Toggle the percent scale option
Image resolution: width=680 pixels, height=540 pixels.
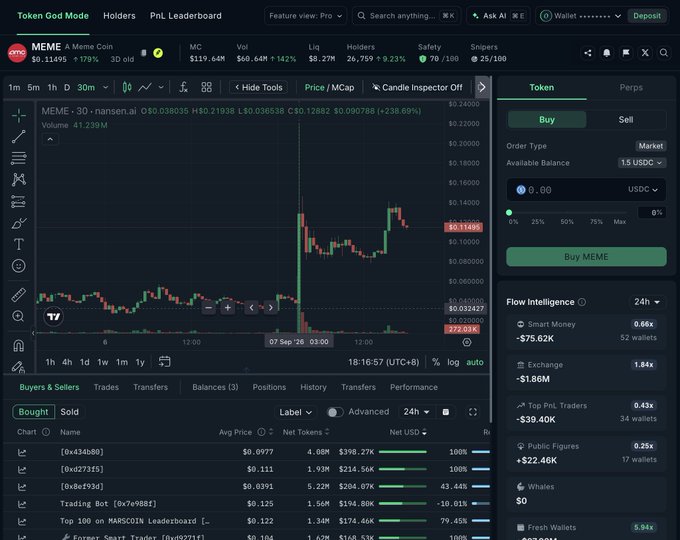436,362
